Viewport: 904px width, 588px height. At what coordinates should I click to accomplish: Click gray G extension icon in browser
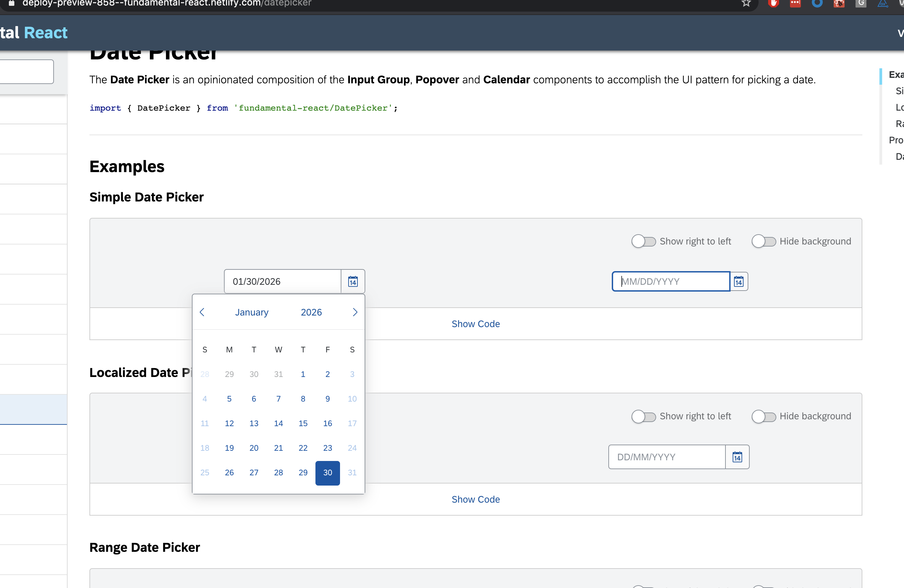861,3
